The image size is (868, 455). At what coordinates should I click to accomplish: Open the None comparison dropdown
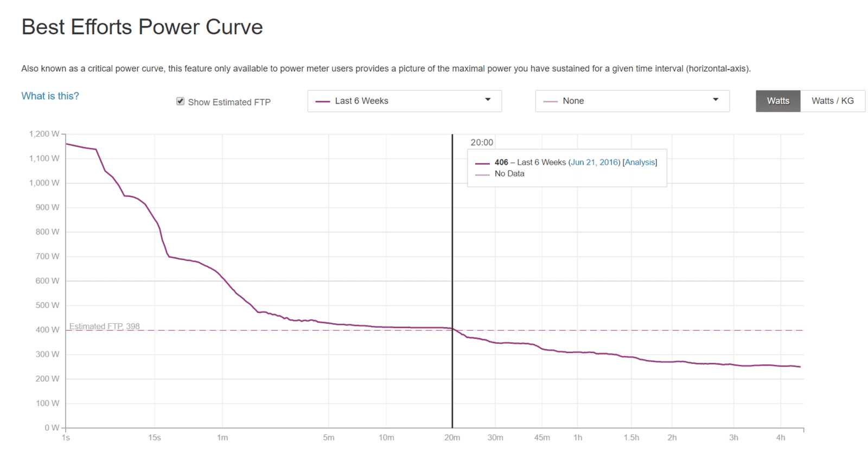[632, 101]
